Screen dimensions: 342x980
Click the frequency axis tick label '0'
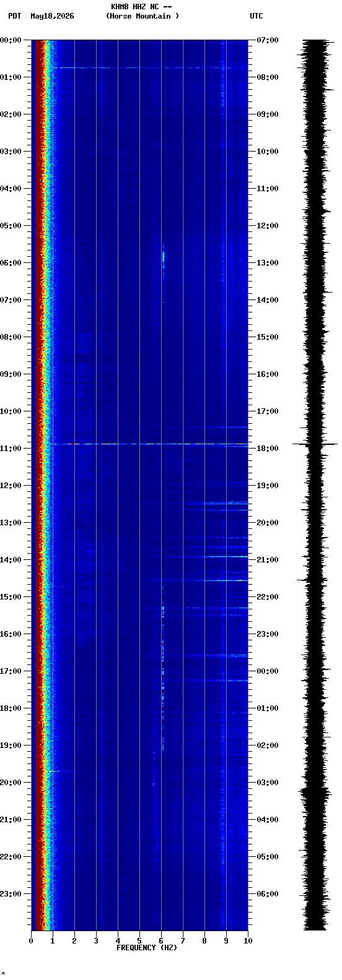click(x=31, y=941)
